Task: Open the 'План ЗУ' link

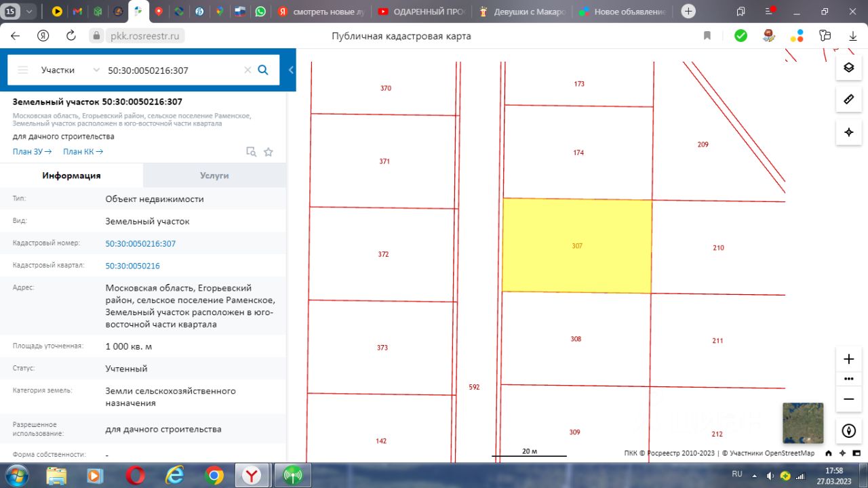Action: [x=33, y=152]
